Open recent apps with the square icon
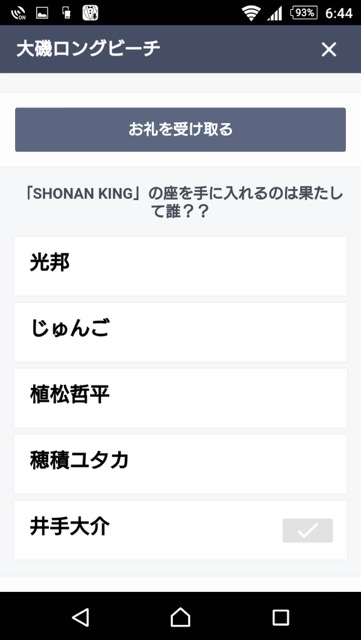This screenshot has height=640, width=361. coord(281,617)
